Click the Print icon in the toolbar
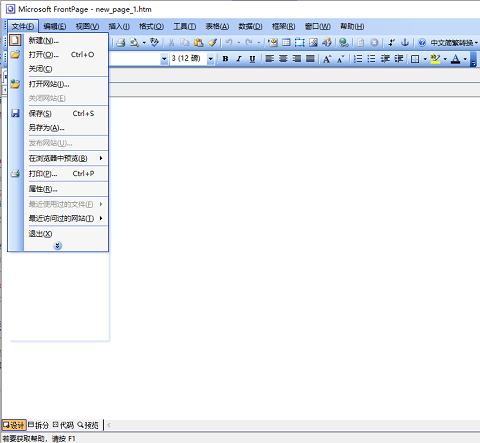480x443 pixels. (120, 42)
